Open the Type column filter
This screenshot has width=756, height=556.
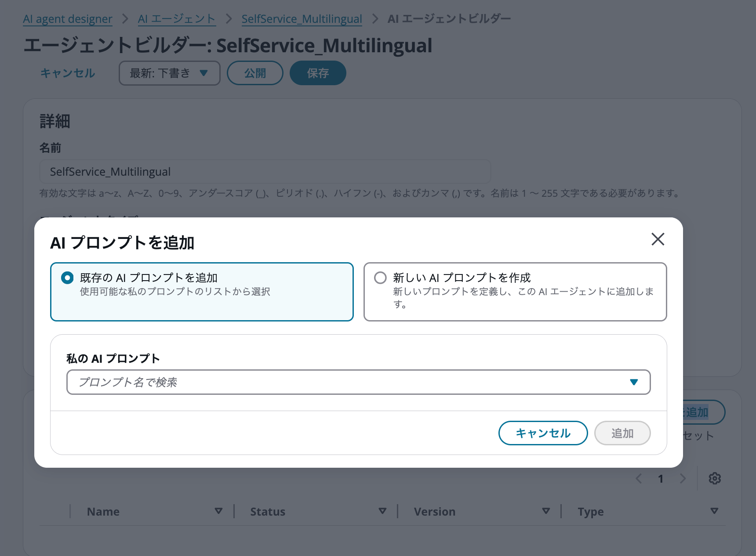713,511
